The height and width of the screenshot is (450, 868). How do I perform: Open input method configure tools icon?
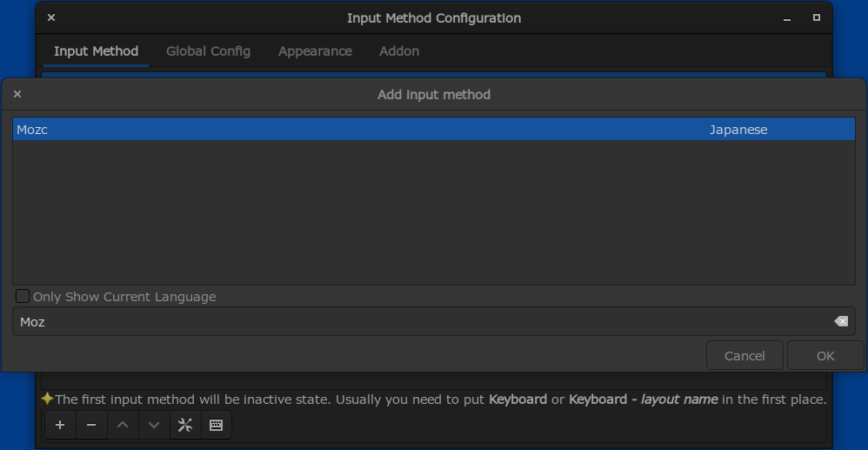tap(185, 425)
